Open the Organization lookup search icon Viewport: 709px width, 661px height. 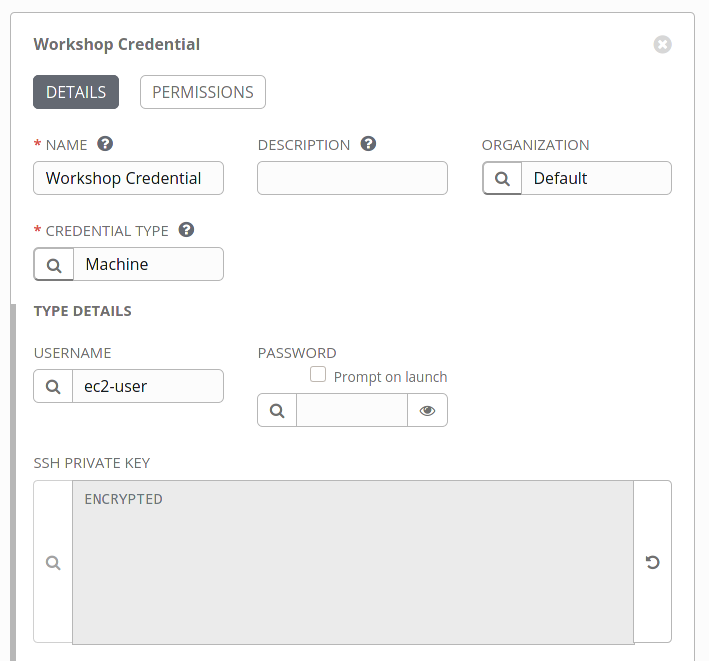click(502, 178)
